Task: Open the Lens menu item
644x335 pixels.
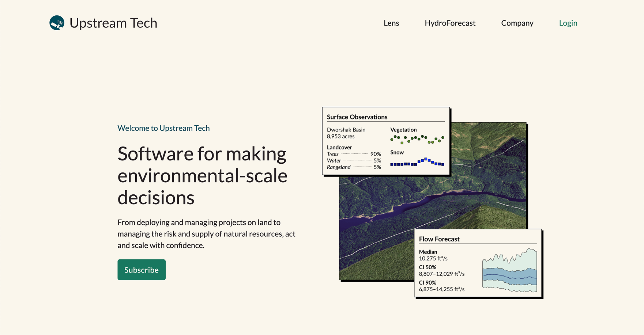Action: pos(391,23)
